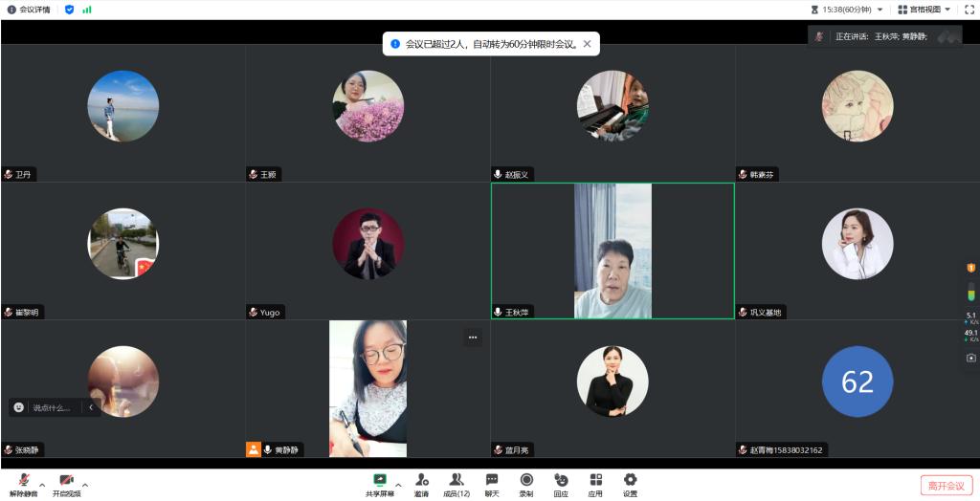This screenshot has width=980, height=501.
Task: Open the 应用 apps icon
Action: click(595, 481)
